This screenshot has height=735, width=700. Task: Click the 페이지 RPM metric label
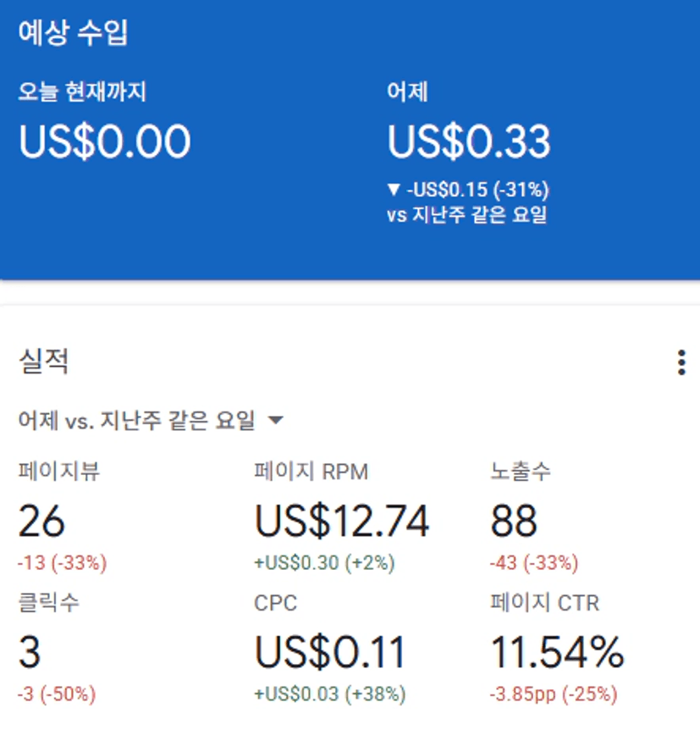click(311, 472)
